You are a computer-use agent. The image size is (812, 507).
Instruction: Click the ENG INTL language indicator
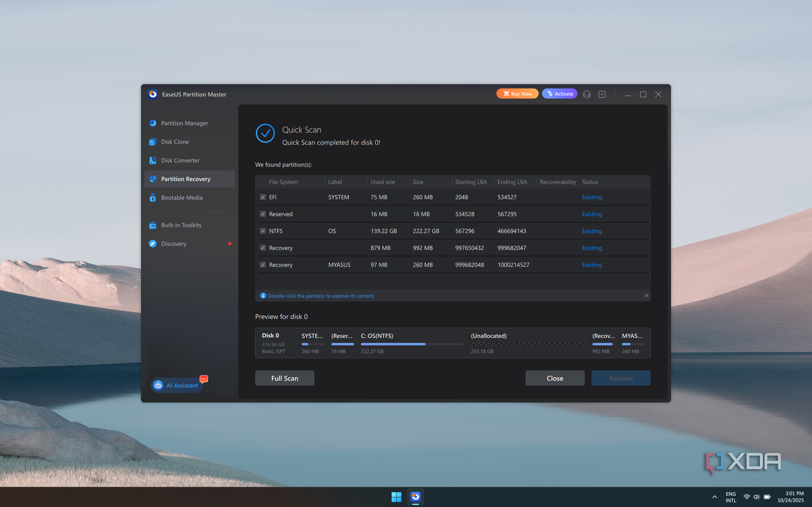[731, 497]
